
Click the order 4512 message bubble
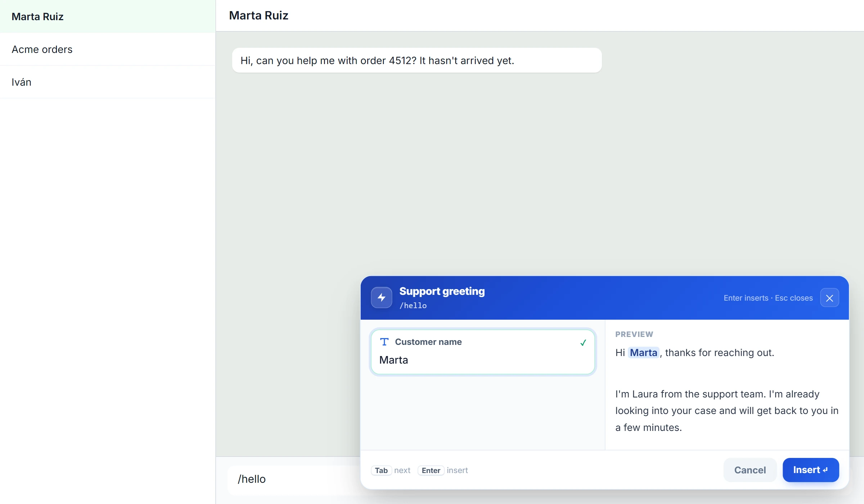click(x=417, y=60)
